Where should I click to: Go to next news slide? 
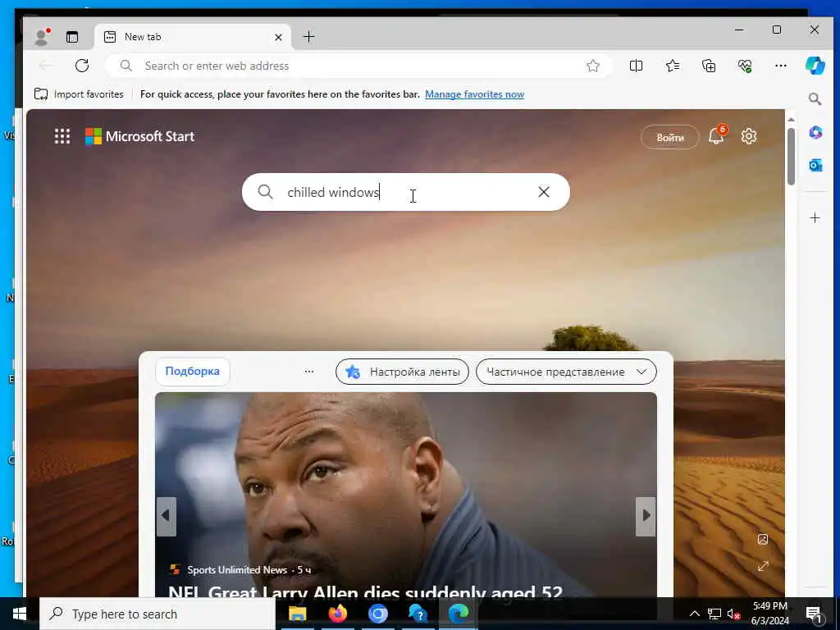coord(646,516)
